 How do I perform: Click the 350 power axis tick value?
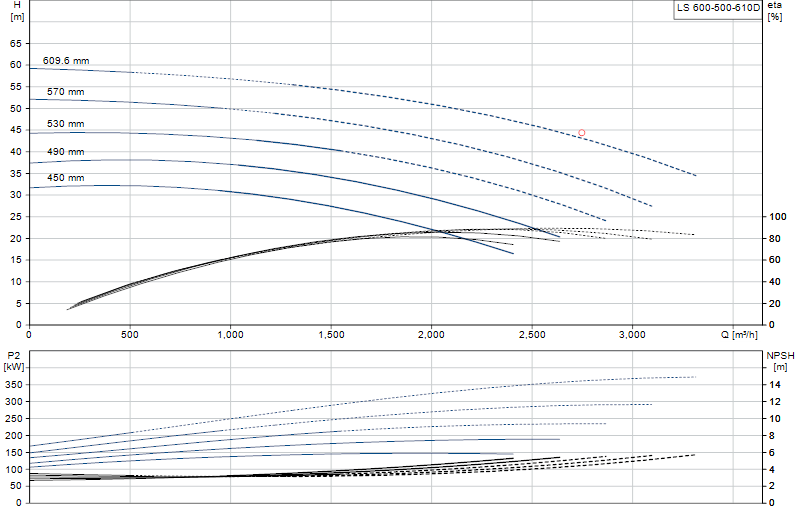pyautogui.click(x=14, y=385)
